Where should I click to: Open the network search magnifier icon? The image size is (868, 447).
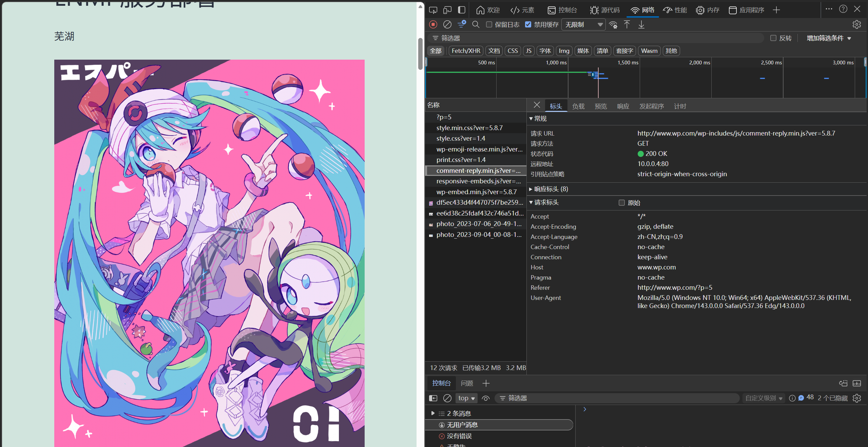tap(476, 24)
